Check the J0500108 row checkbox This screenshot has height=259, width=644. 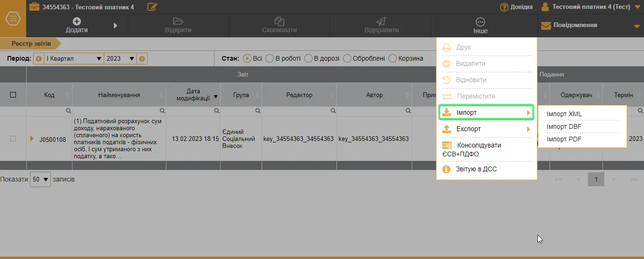pos(13,139)
